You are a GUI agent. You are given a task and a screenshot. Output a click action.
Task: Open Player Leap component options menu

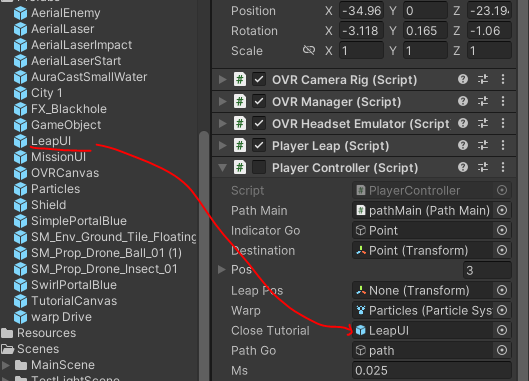tap(503, 145)
